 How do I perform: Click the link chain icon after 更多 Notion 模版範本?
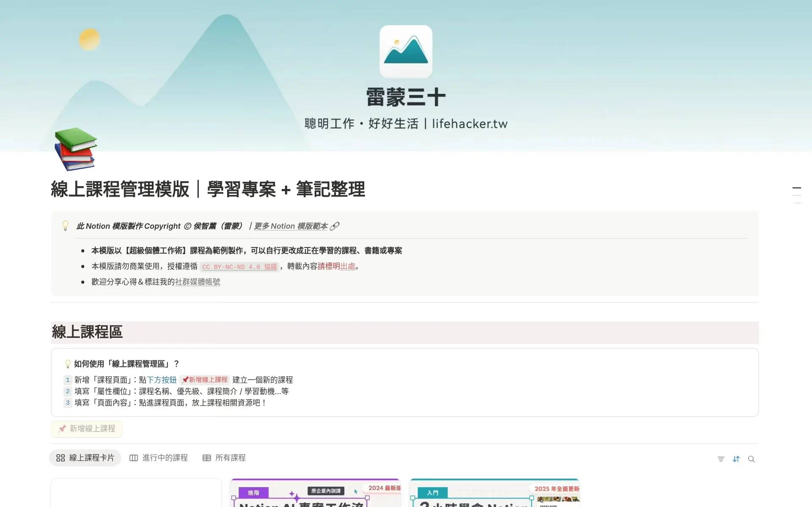(335, 226)
